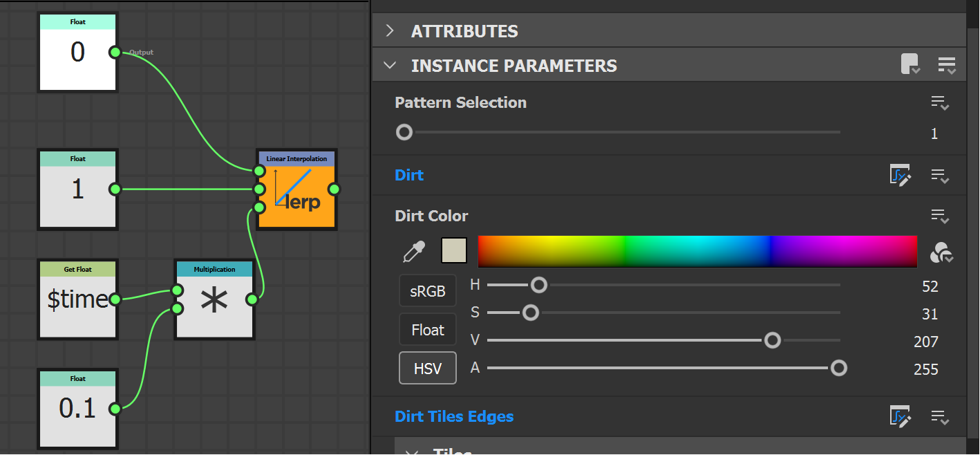Open the Dirt function graph editor icon
The image size is (980, 455).
tap(901, 176)
